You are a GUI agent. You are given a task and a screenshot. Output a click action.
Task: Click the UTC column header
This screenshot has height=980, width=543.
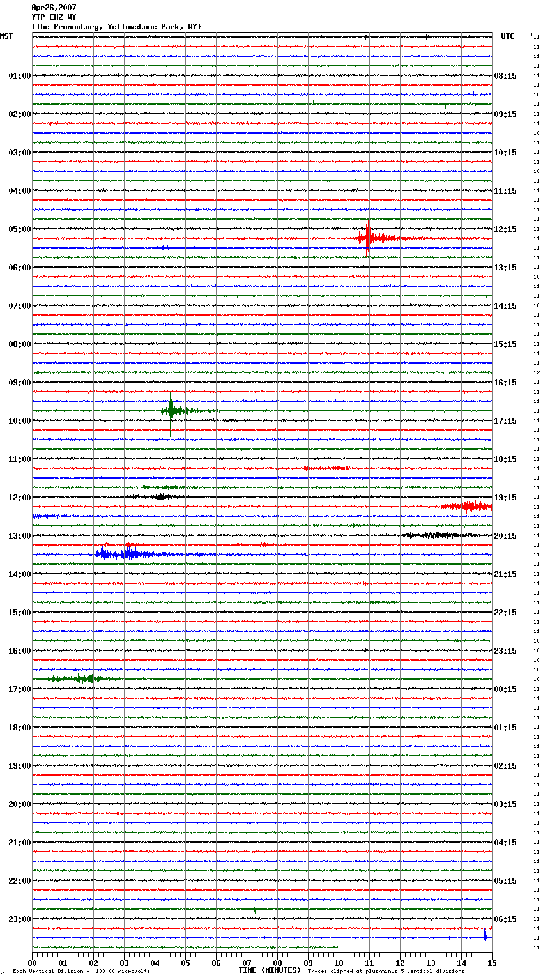507,36
